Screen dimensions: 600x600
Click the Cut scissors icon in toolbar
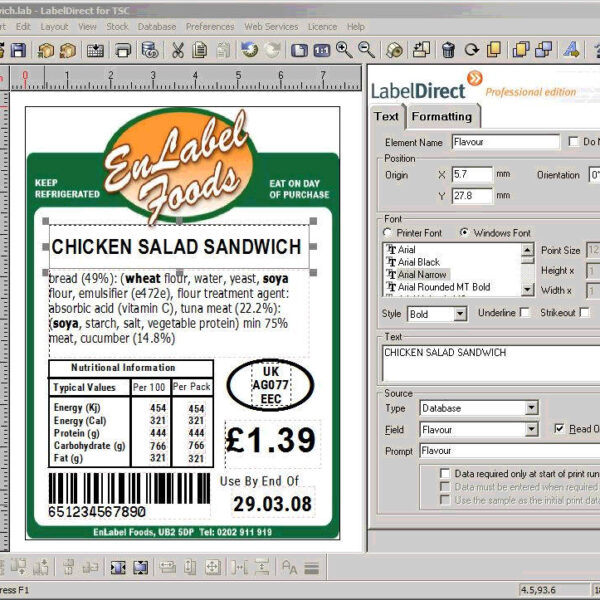click(x=178, y=49)
